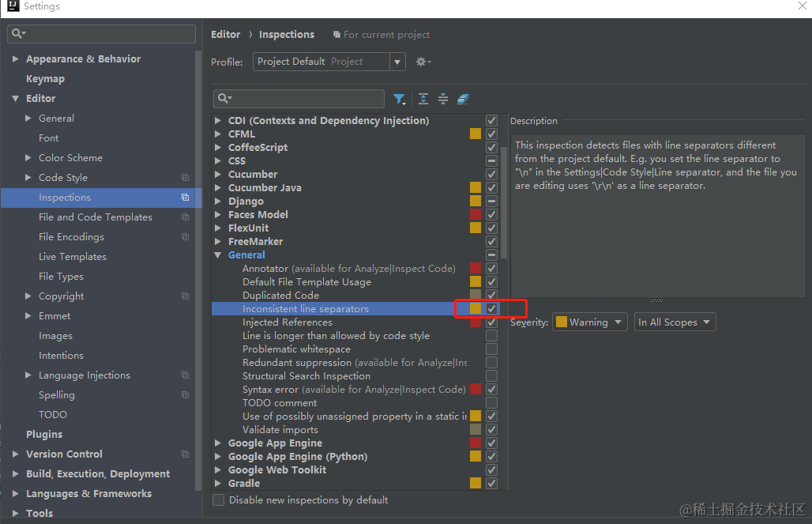The width and height of the screenshot is (812, 524).
Task: Expand the Gradle inspections group
Action: click(218, 483)
